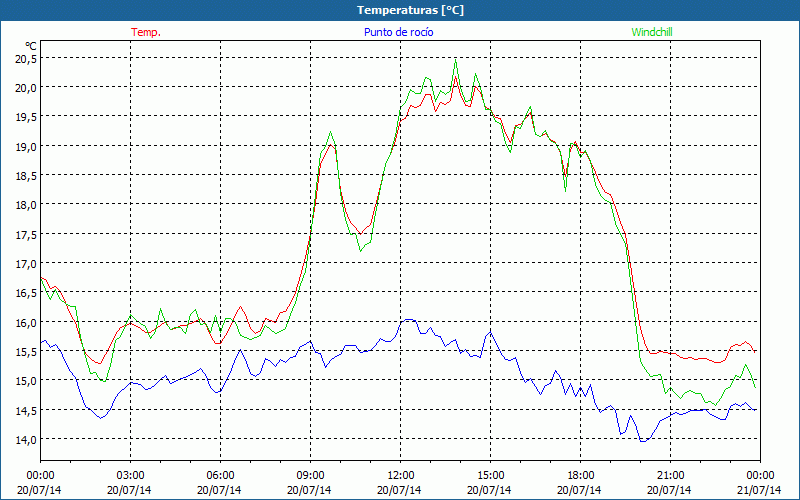Image resolution: width=800 pixels, height=500 pixels.
Task: Click the '16,0' y-axis value
Action: (x=26, y=322)
